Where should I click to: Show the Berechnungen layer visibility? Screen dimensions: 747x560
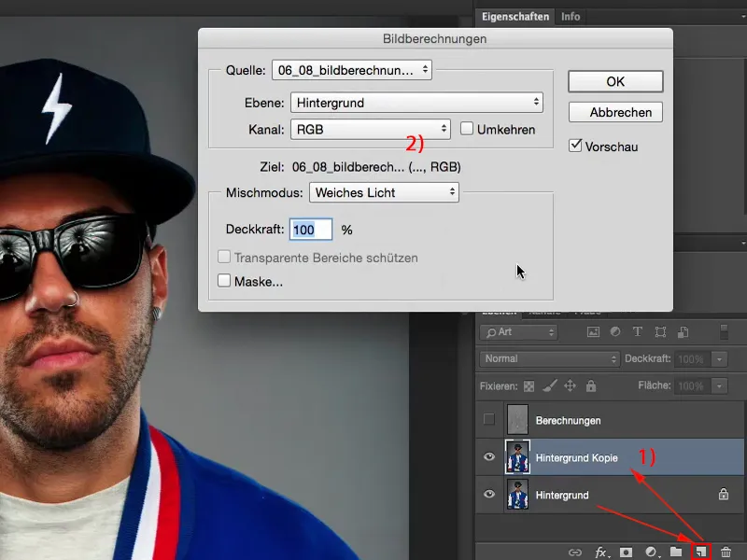click(488, 419)
